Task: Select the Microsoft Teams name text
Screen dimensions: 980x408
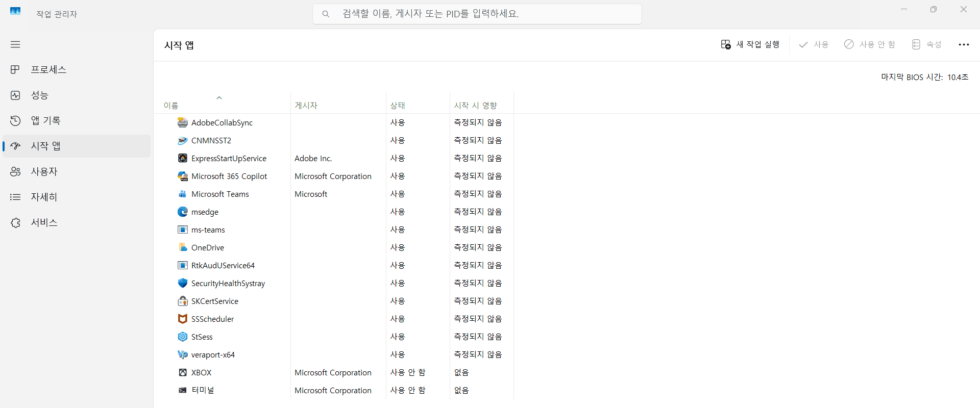Action: point(220,194)
